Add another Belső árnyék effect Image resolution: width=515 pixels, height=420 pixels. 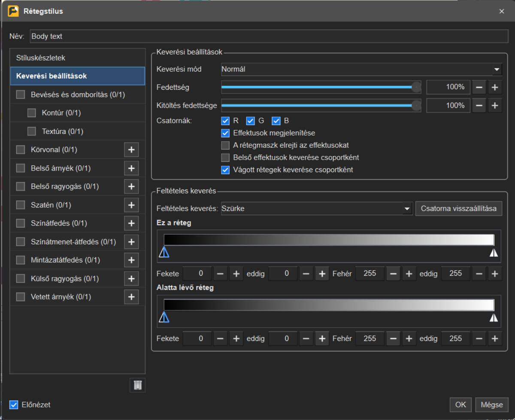(x=131, y=168)
